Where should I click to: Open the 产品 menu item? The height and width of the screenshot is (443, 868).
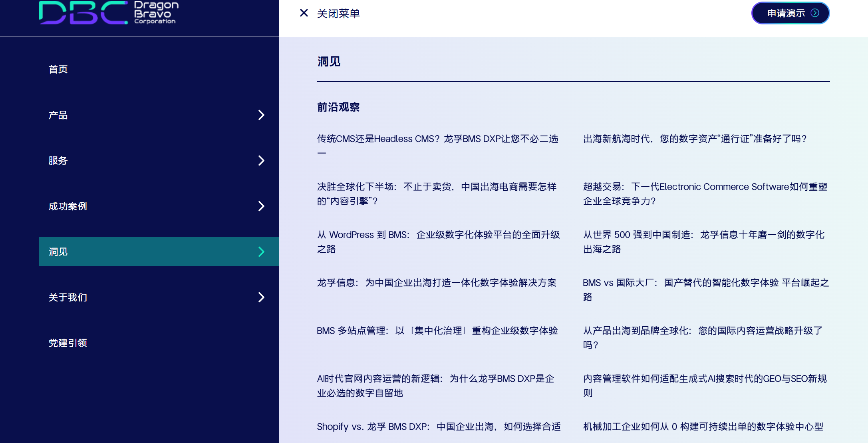click(159, 115)
